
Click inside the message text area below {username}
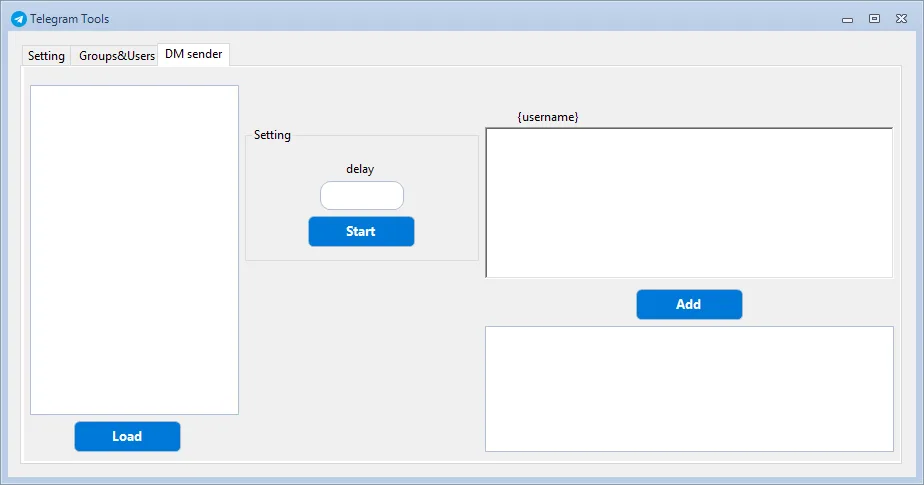[689, 203]
